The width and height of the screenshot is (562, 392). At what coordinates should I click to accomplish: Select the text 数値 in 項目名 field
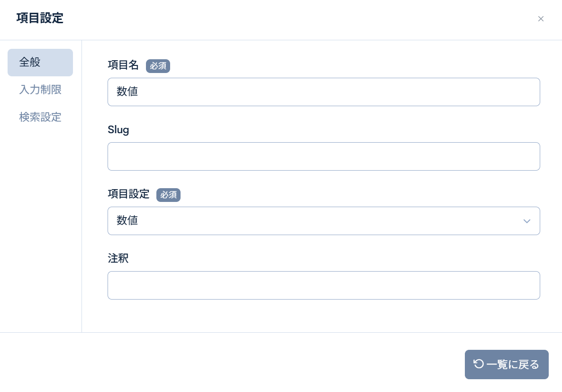tap(127, 91)
